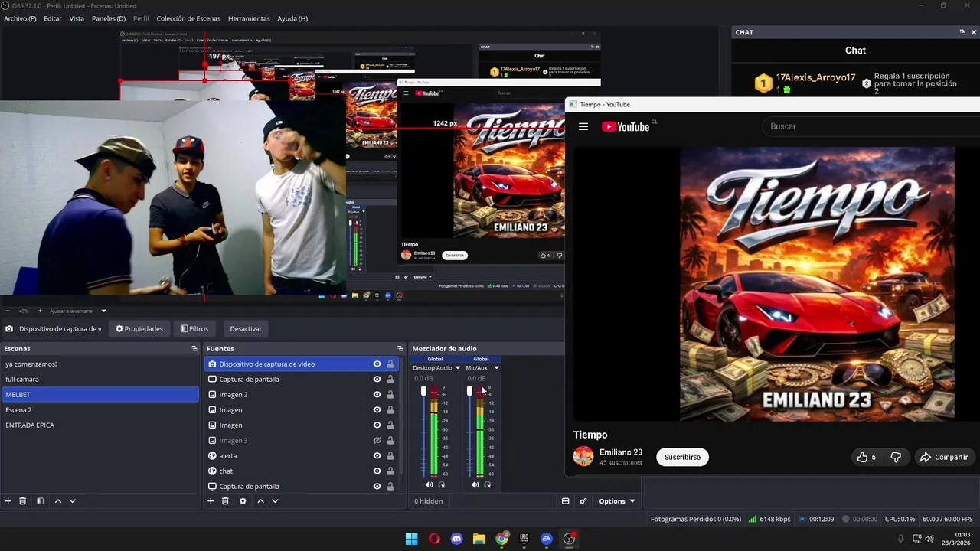This screenshot has width=980, height=551.
Task: Open the Ayuda menu
Action: (x=292, y=18)
